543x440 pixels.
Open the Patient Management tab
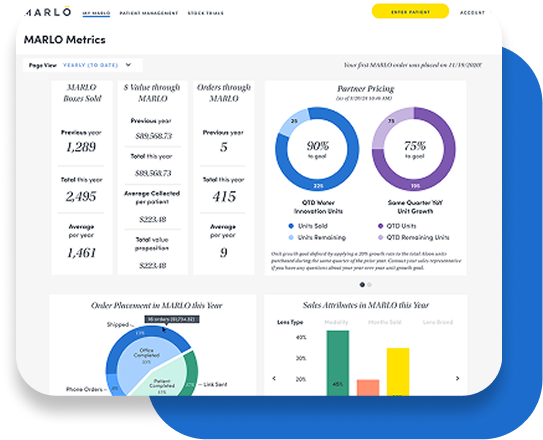point(149,13)
